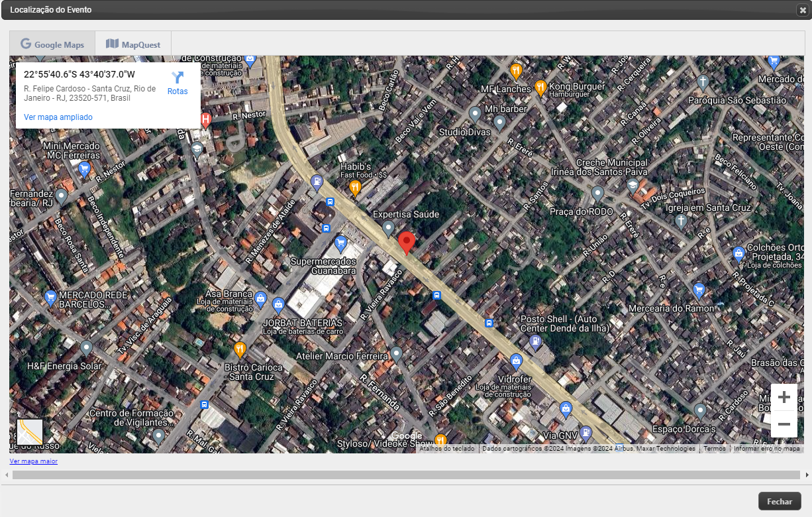Image resolution: width=812 pixels, height=517 pixels.
Task: Select Supermercados Guanabara shopping cart marker
Action: point(341,244)
